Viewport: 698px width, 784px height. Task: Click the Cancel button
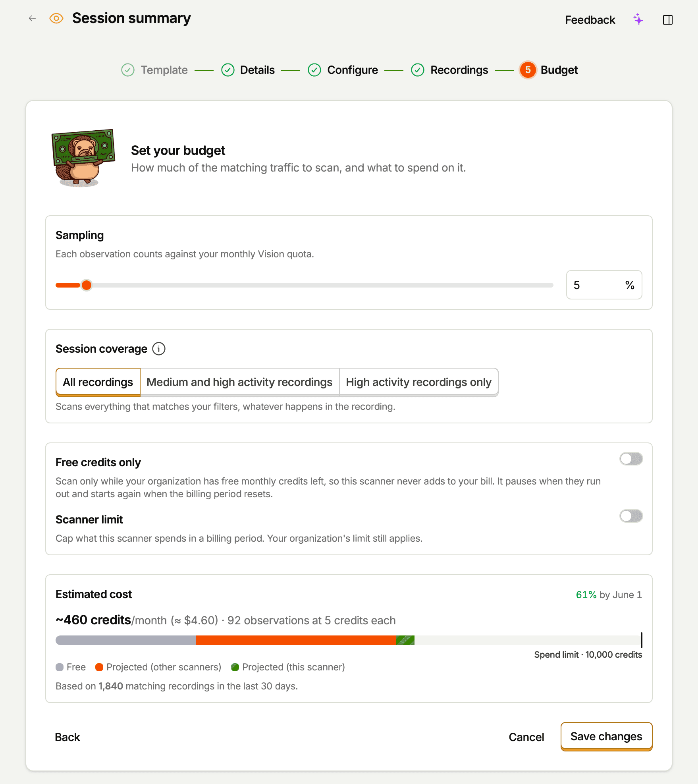tap(526, 737)
